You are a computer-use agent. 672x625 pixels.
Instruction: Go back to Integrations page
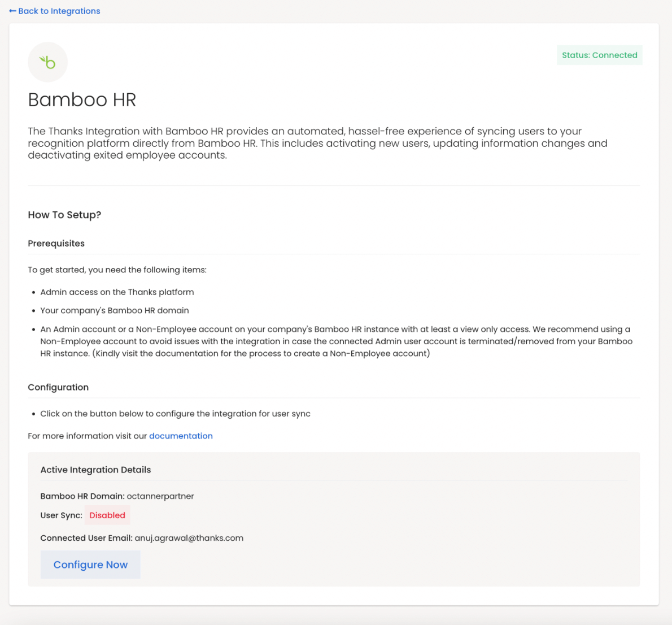click(59, 11)
